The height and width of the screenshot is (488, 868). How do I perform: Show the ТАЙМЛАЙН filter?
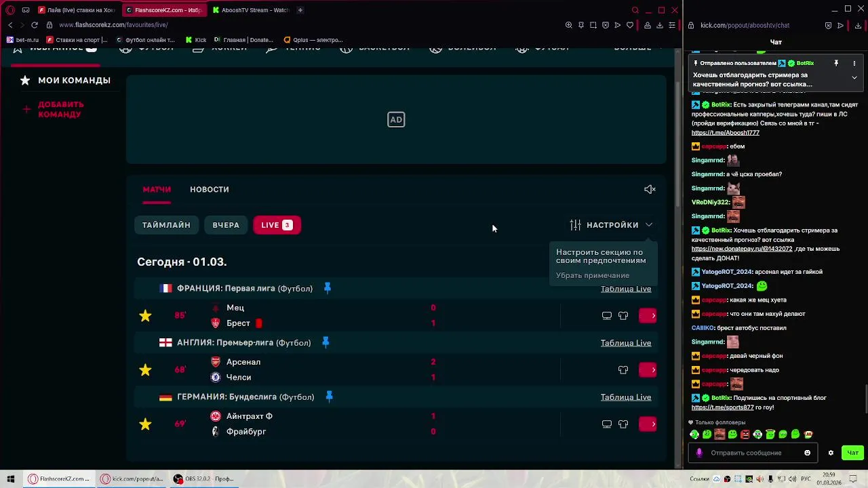tap(166, 225)
